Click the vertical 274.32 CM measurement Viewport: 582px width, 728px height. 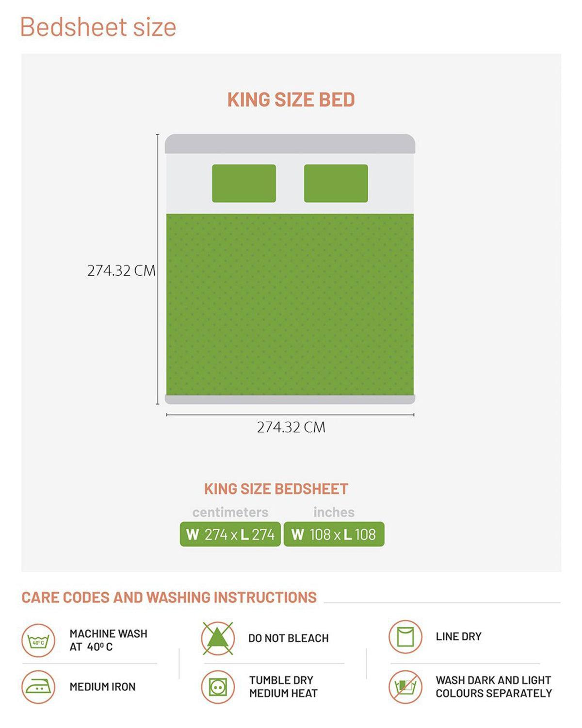pos(121,270)
